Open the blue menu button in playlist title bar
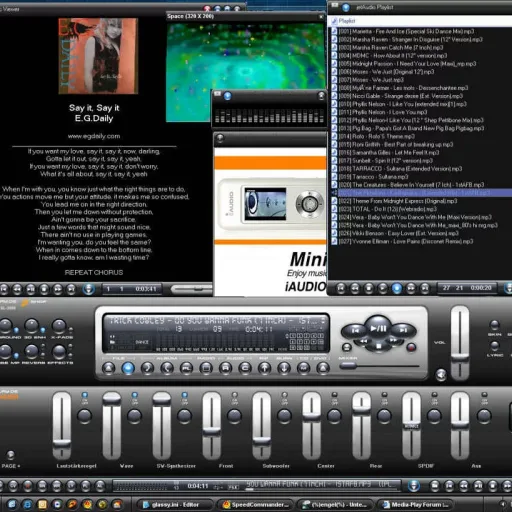The height and width of the screenshot is (512, 512). point(346,7)
